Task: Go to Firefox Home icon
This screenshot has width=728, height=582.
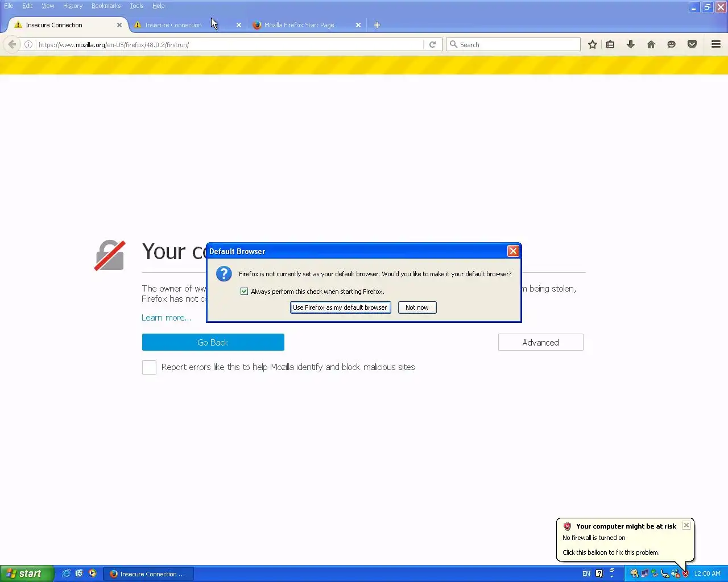Action: tap(651, 44)
